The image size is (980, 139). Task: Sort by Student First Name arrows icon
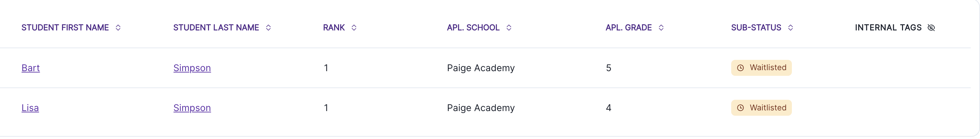pyautogui.click(x=118, y=27)
